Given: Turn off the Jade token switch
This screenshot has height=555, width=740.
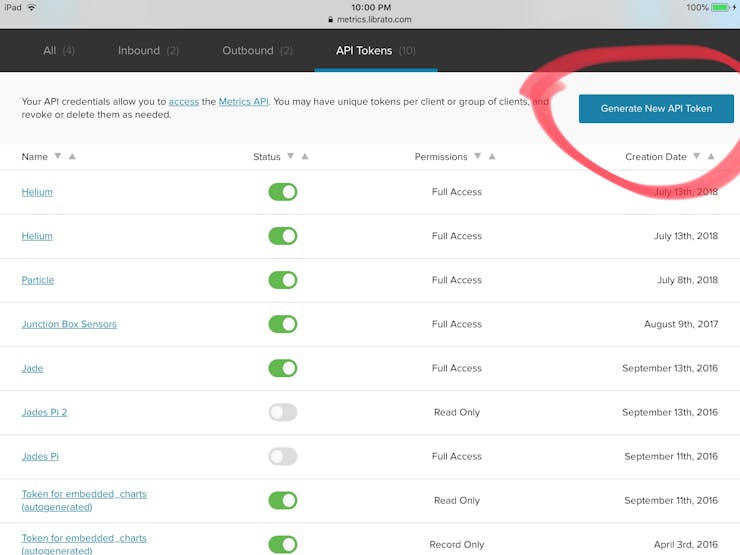Looking at the screenshot, I should pos(283,368).
